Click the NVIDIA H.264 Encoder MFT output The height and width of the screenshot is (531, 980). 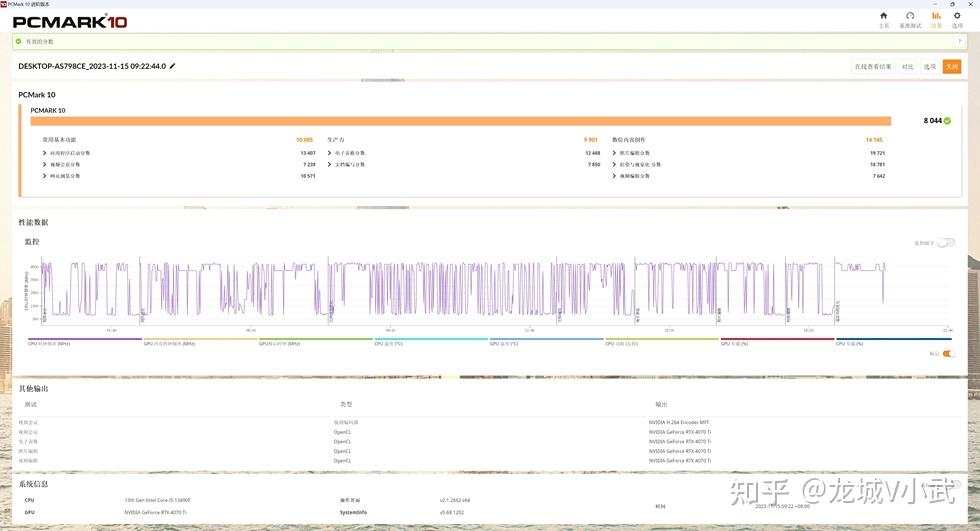coord(679,422)
